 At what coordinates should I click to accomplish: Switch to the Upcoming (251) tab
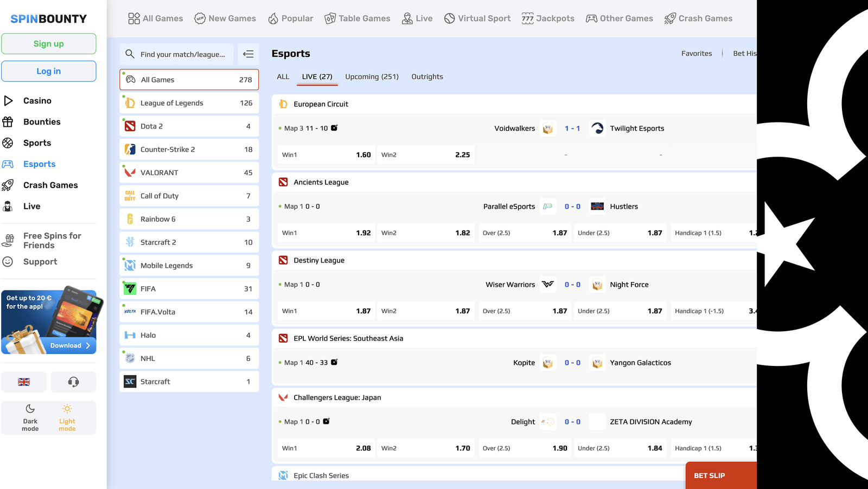click(x=372, y=77)
